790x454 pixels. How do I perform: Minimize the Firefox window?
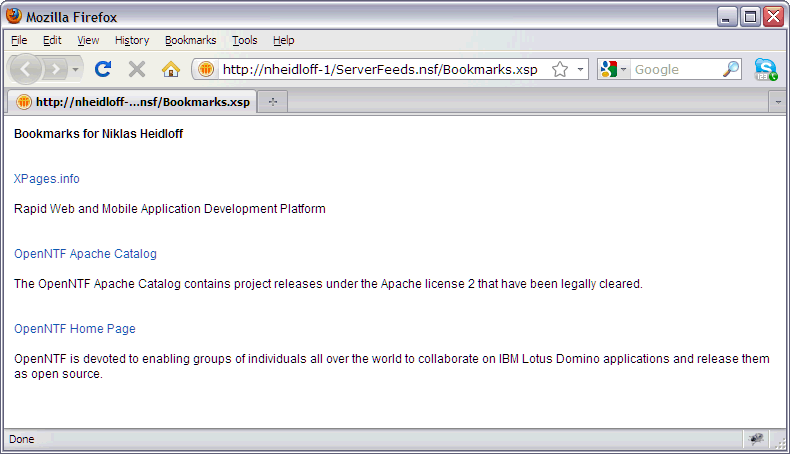tap(727, 17)
